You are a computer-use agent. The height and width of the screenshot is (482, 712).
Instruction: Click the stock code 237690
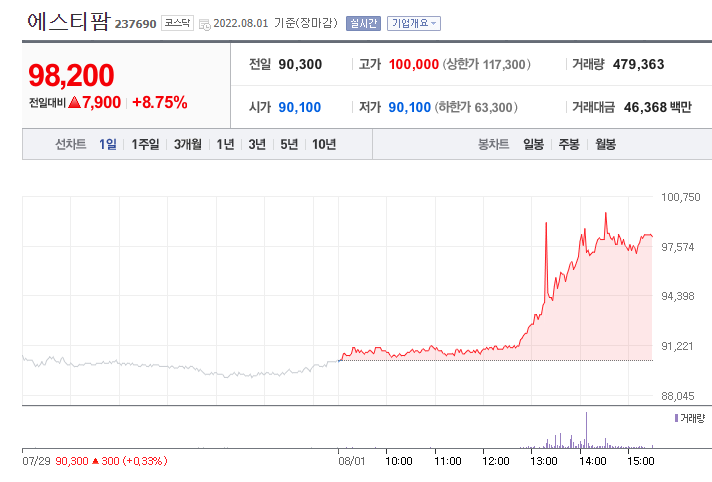click(136, 24)
